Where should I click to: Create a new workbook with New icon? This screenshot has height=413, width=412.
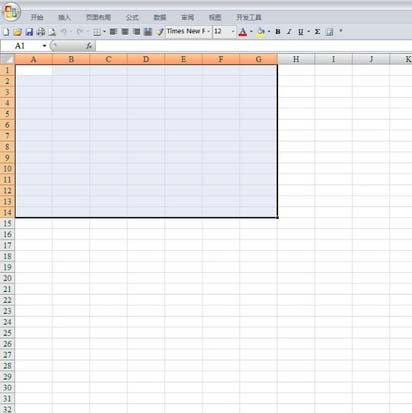pos(6,32)
